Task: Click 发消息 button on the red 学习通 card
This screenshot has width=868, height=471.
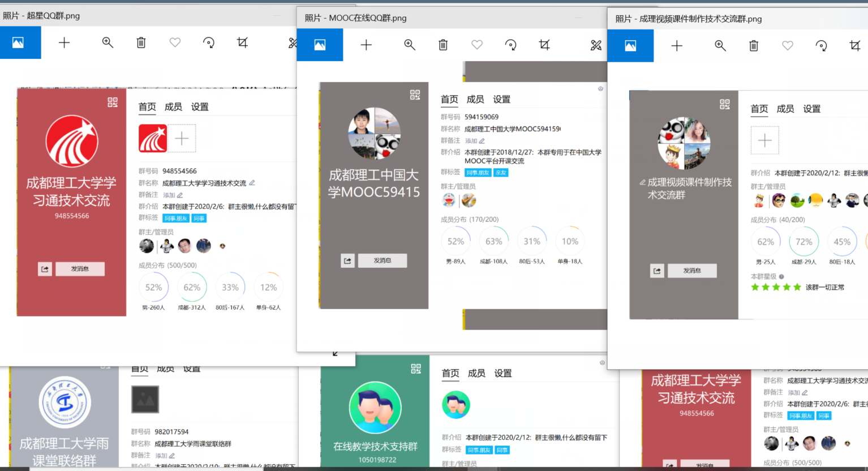Action: (x=80, y=269)
